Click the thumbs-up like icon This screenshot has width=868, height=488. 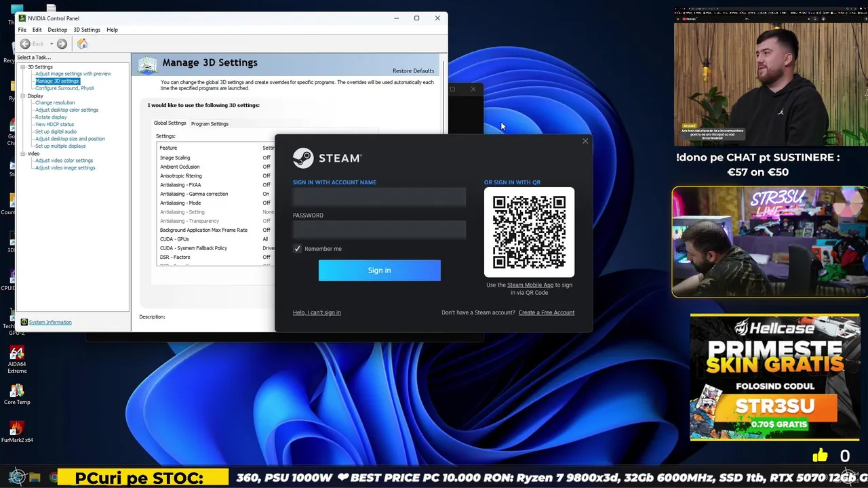(821, 455)
